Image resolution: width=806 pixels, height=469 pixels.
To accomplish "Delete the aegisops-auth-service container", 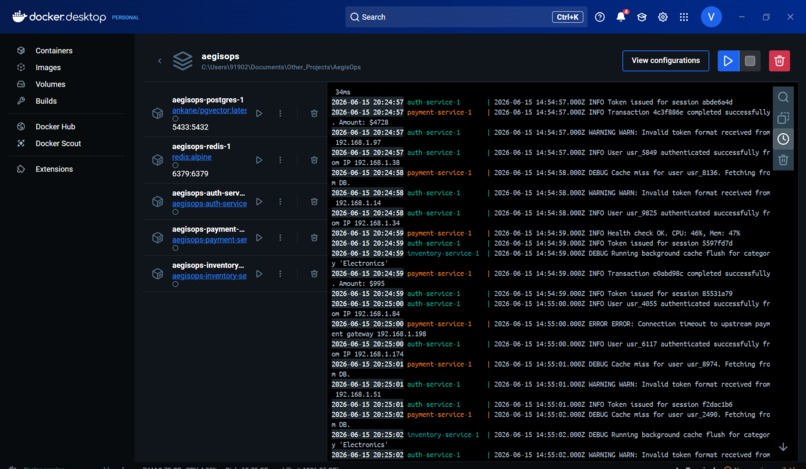I will (314, 202).
